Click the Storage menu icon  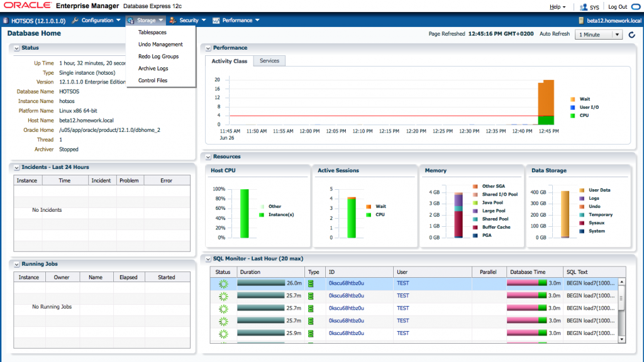tap(130, 21)
